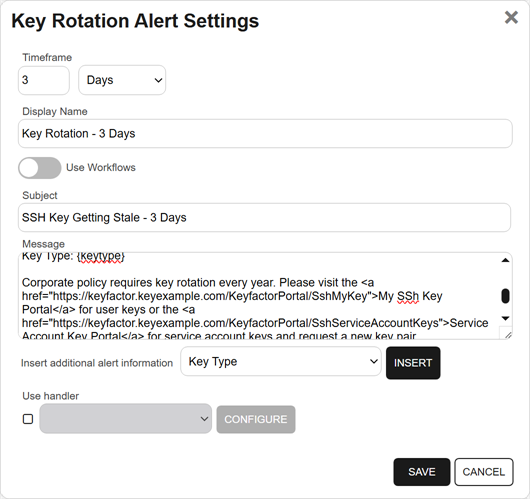
Task: Open the Key Type alert information dropdown
Action: 281,361
